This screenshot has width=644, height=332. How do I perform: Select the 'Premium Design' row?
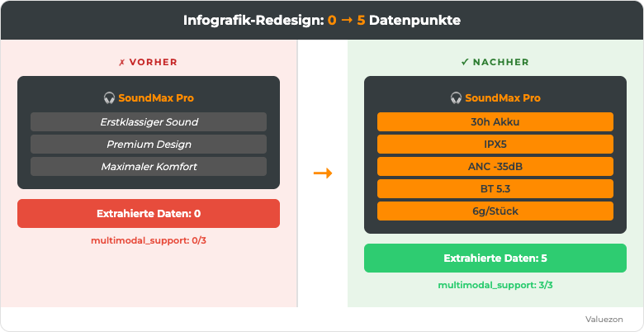click(x=149, y=145)
